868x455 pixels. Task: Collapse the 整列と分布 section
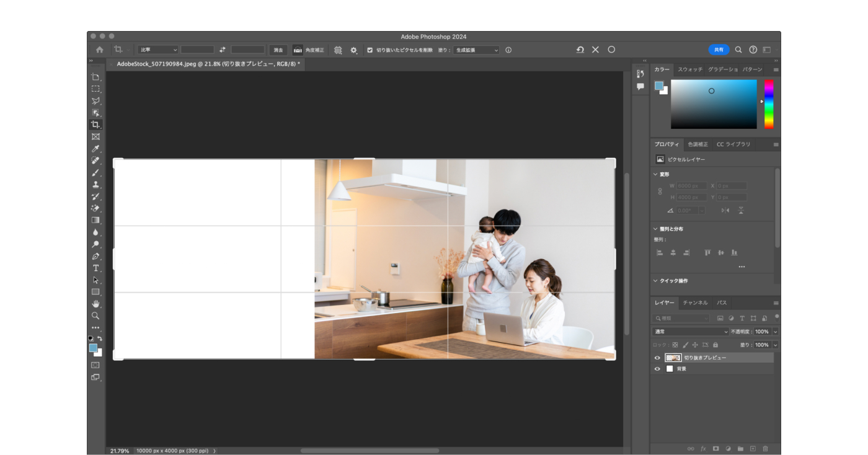[656, 229]
